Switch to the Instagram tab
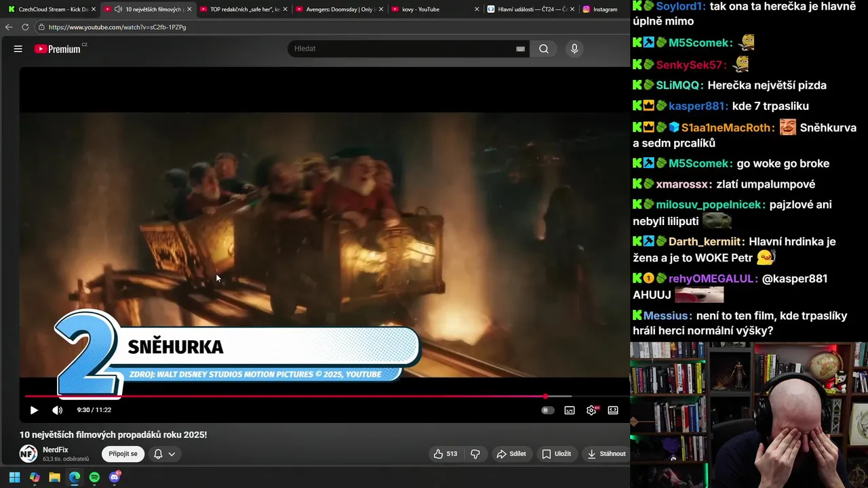 (x=604, y=9)
